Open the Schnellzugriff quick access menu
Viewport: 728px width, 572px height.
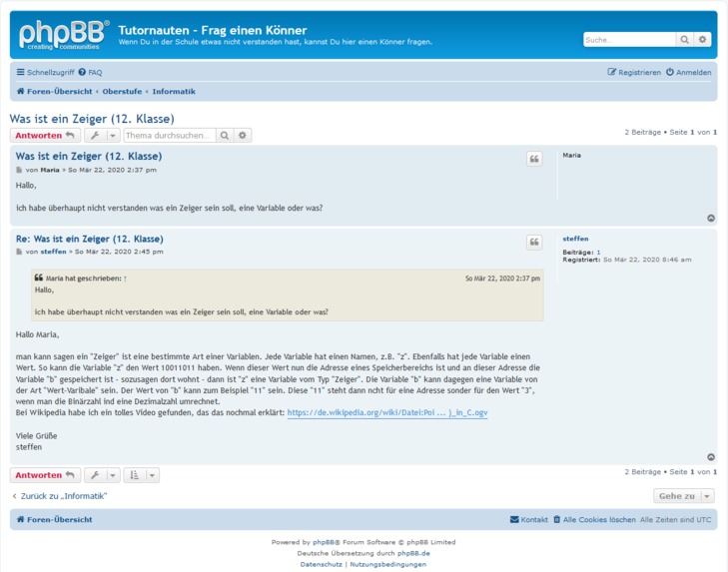(46, 73)
